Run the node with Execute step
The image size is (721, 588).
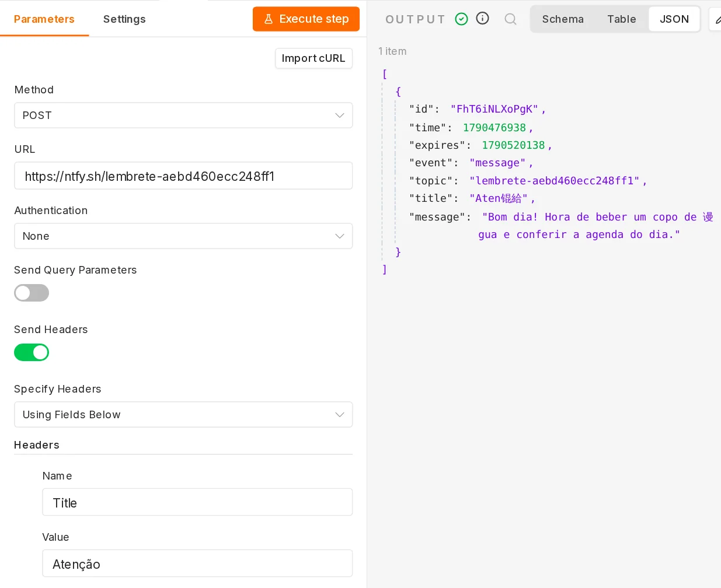(306, 19)
